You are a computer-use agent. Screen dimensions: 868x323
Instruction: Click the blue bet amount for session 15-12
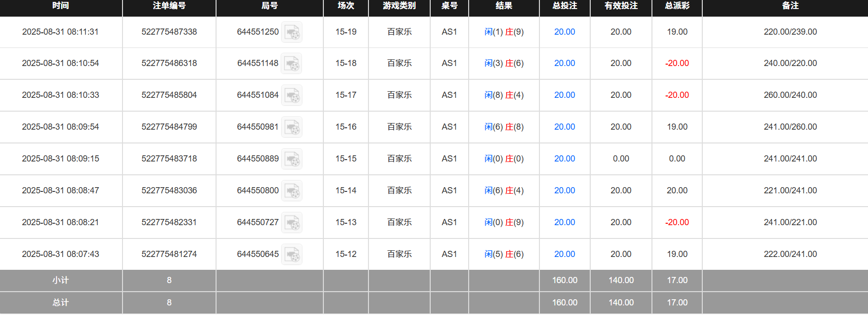tap(564, 254)
